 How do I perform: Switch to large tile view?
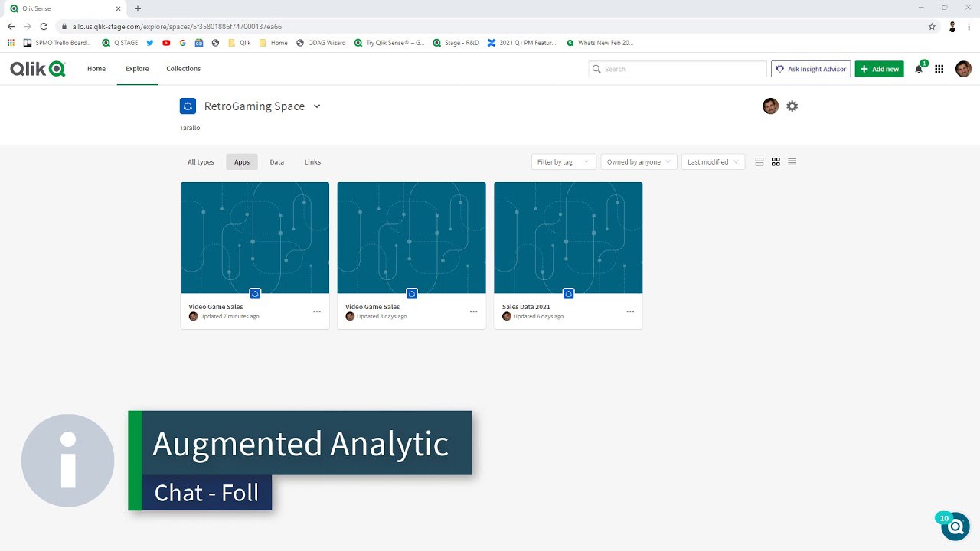759,162
